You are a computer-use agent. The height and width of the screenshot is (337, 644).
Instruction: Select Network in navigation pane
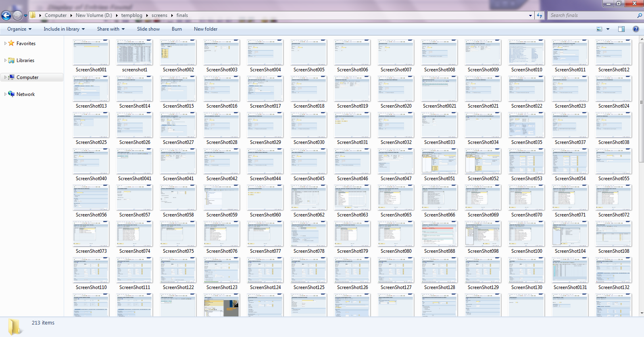click(25, 94)
